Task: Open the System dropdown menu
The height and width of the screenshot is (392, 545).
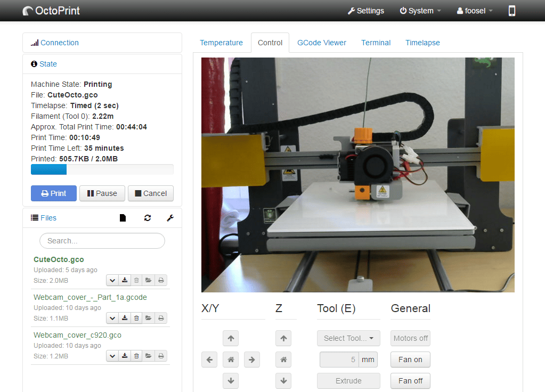Action: click(420, 11)
